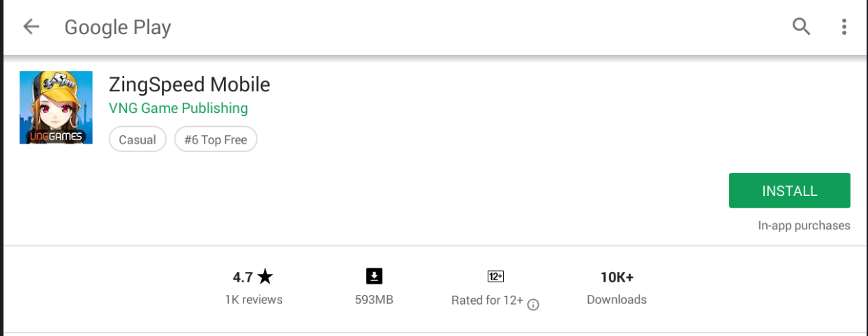
Task: Click the 593MB size label
Action: [x=374, y=300]
